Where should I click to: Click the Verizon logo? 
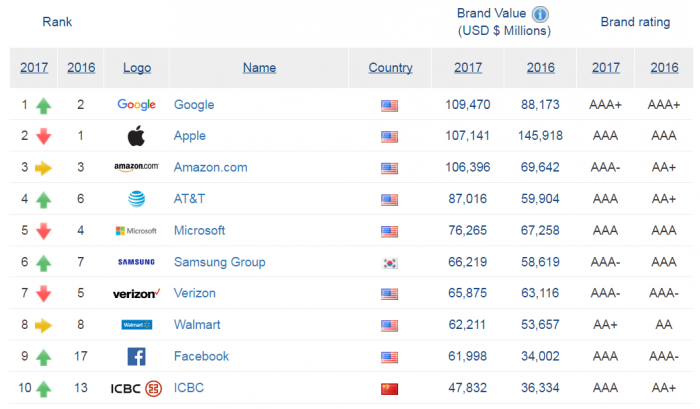tap(136, 294)
